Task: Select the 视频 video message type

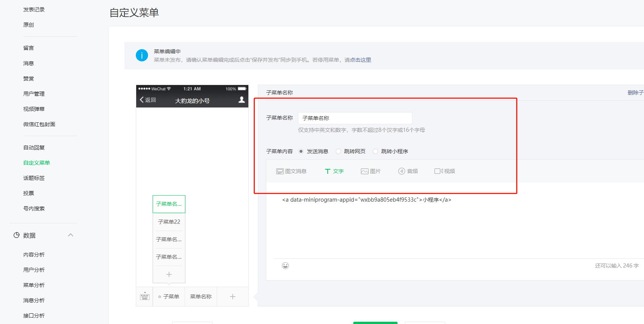Action: (445, 171)
